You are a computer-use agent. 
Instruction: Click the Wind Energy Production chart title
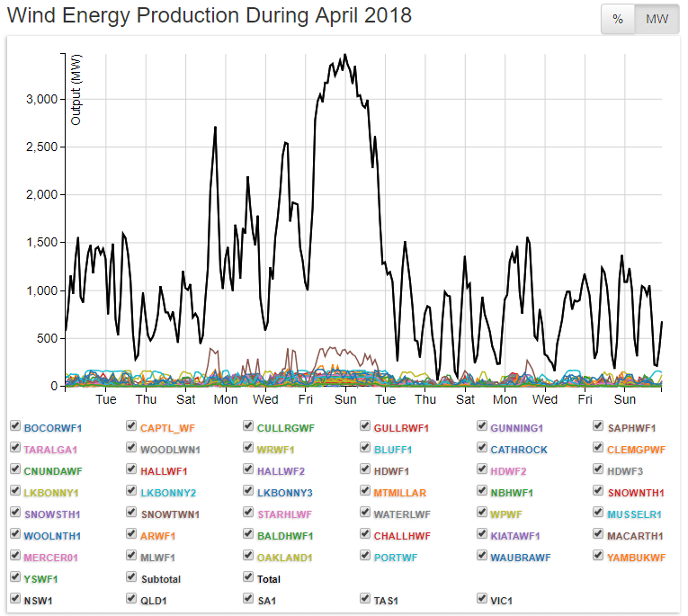[210, 16]
